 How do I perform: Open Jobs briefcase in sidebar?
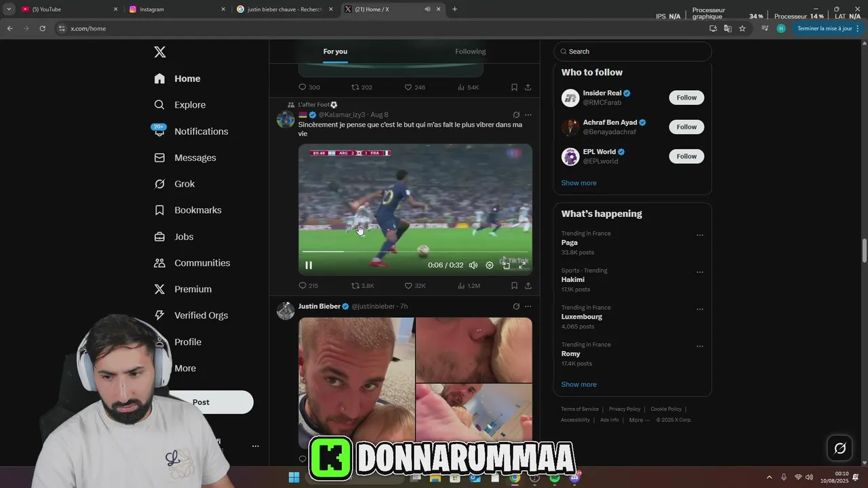[159, 237]
